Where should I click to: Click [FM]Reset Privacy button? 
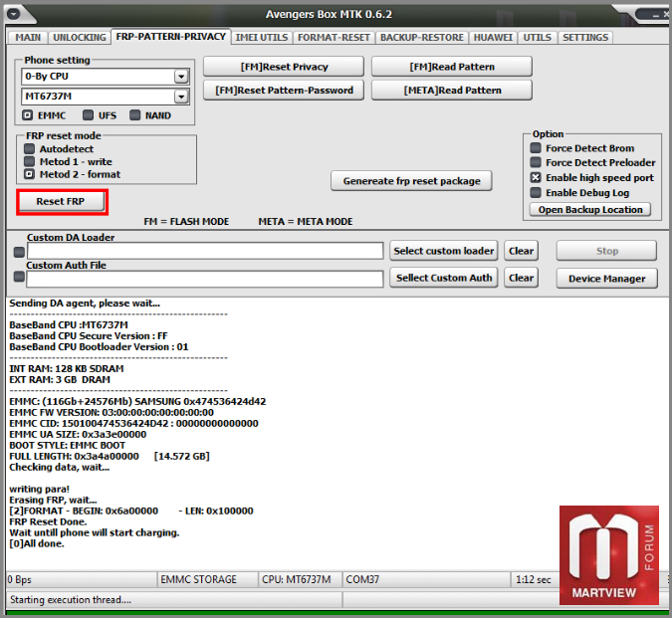pyautogui.click(x=284, y=67)
